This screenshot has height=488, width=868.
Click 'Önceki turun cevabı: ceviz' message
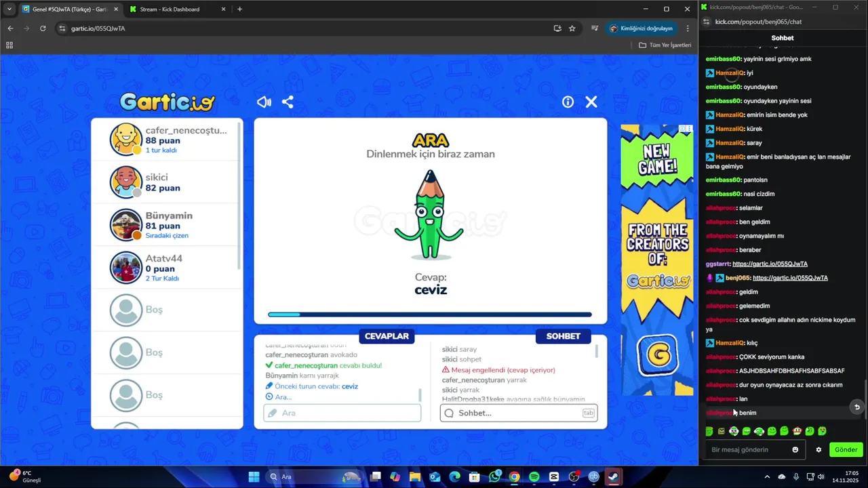[x=312, y=386]
